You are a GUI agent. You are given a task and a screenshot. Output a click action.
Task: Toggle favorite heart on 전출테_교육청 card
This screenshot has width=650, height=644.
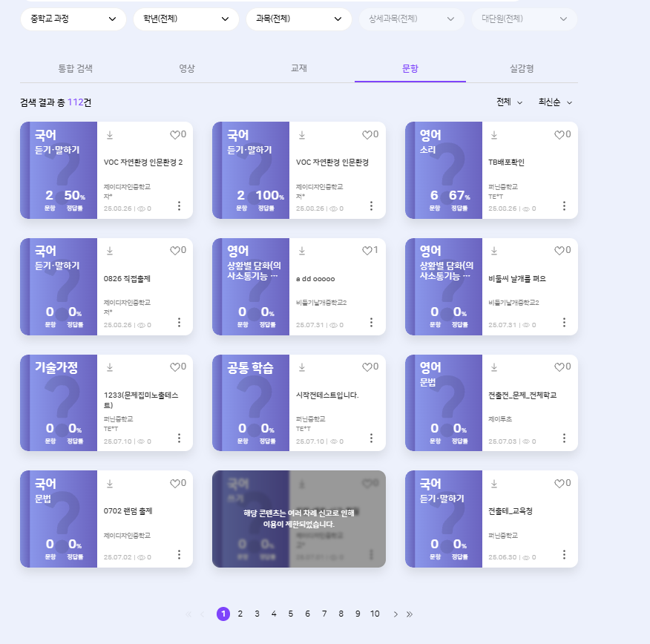pyautogui.click(x=559, y=483)
